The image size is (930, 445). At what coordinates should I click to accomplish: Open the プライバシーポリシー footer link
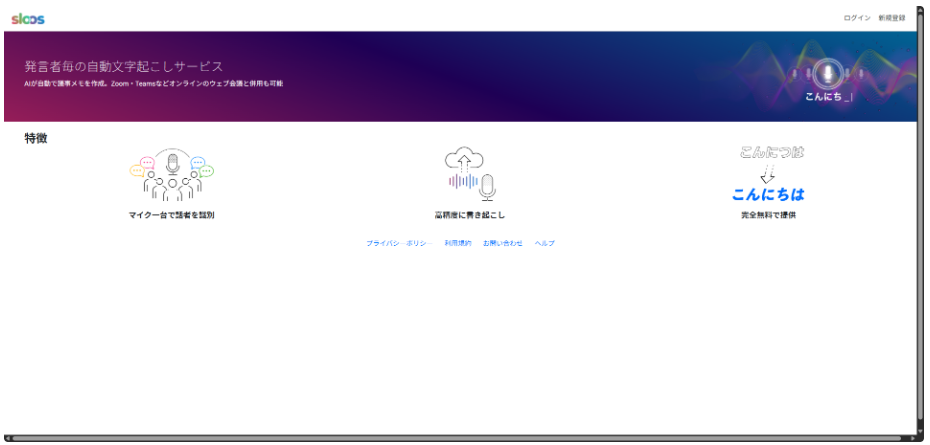[397, 243]
